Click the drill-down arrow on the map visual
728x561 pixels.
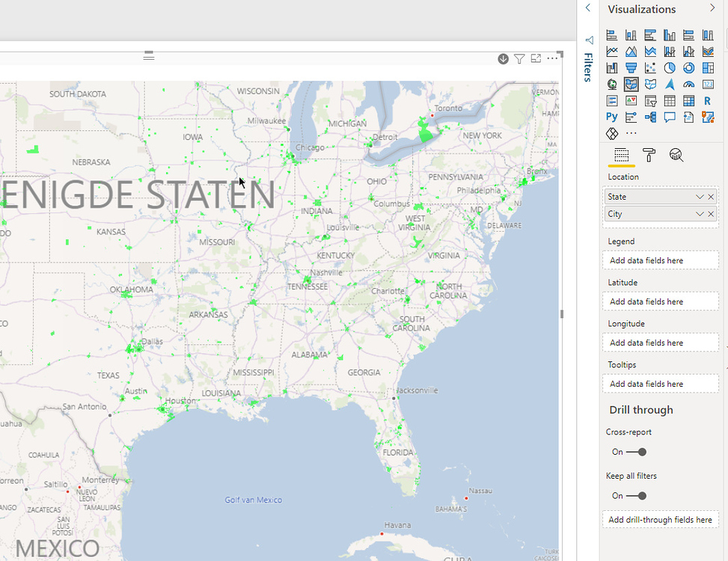click(503, 58)
